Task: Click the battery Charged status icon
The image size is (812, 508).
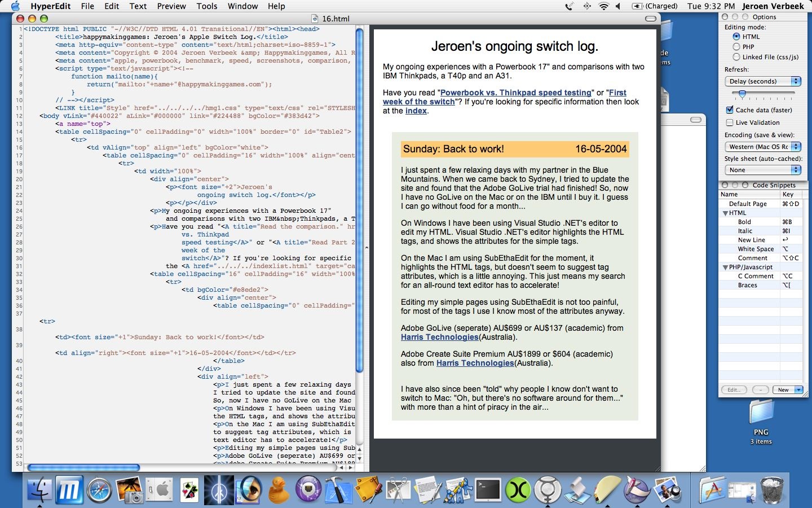Action: 655,6
